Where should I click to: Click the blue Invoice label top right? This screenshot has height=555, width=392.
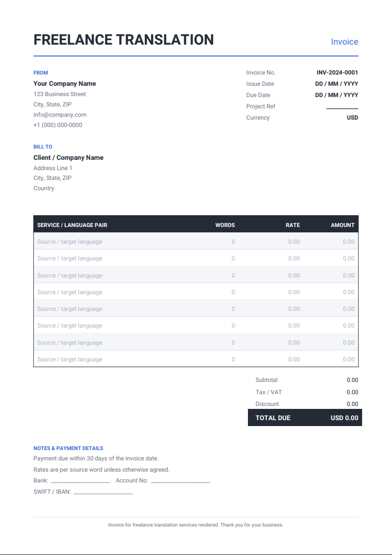(x=344, y=42)
